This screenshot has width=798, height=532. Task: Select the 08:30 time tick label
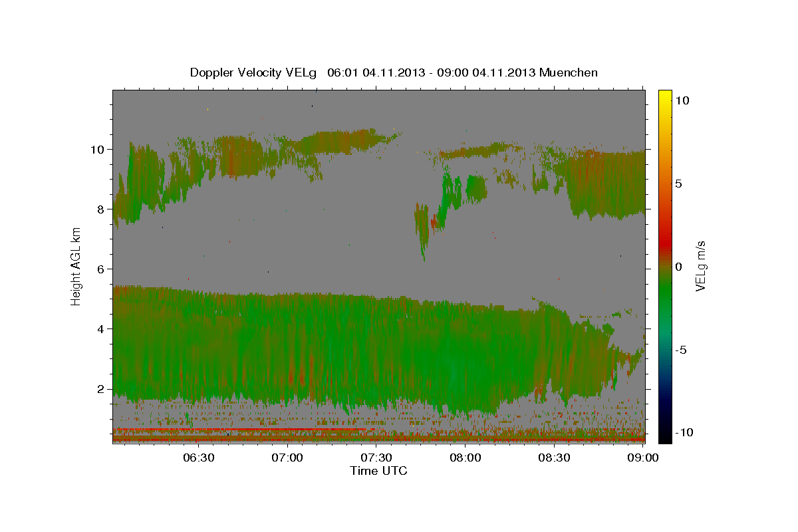click(554, 458)
